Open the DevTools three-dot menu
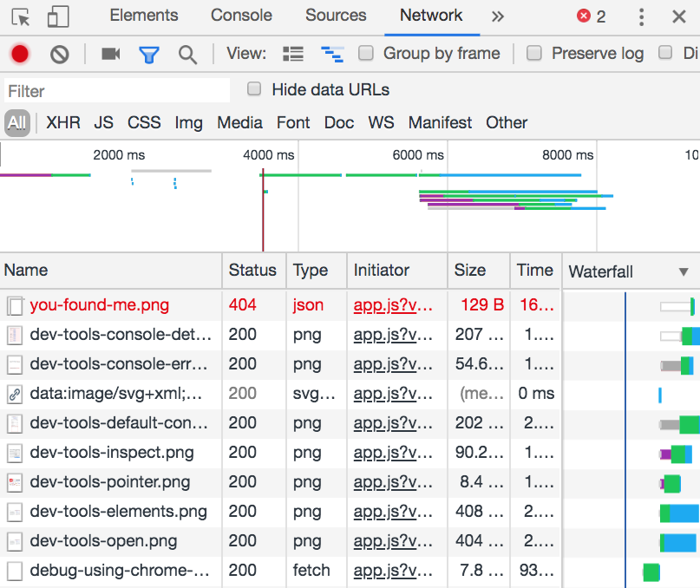The height and width of the screenshot is (588, 700). pyautogui.click(x=641, y=17)
